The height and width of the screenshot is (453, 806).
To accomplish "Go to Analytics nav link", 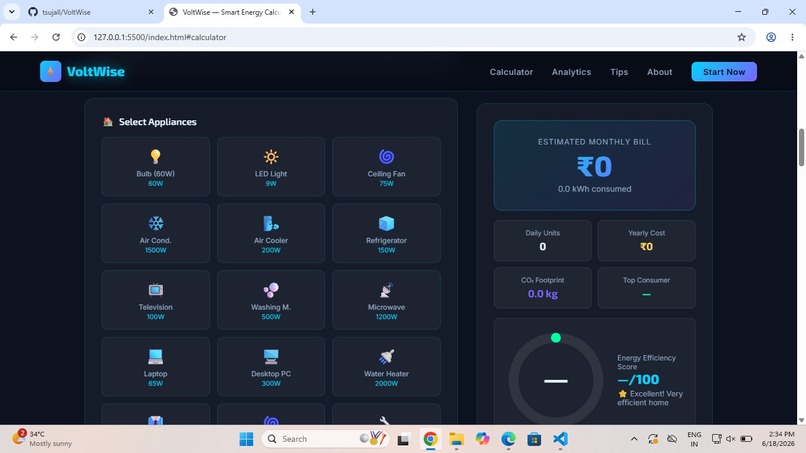I will [571, 72].
